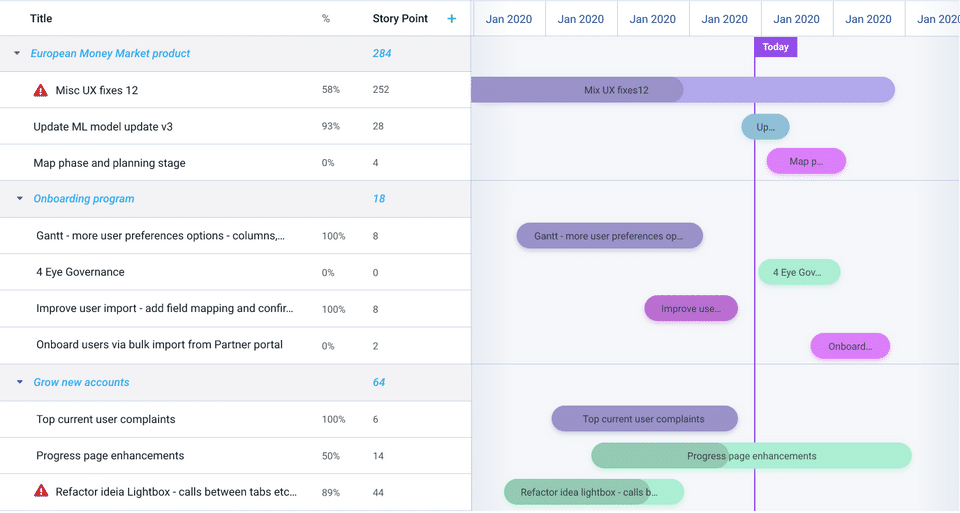The height and width of the screenshot is (513, 960).
Task: Click the warning icon beside Refactor ideia Lightbox
Action: [x=41, y=491]
